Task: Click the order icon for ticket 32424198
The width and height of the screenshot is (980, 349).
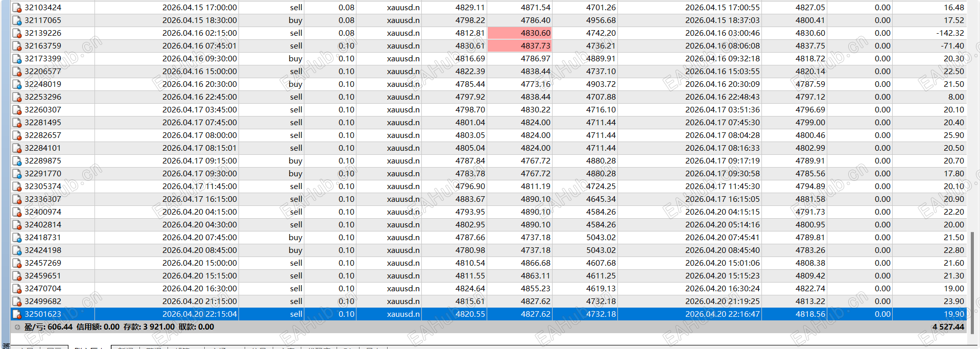Action: coord(17,250)
